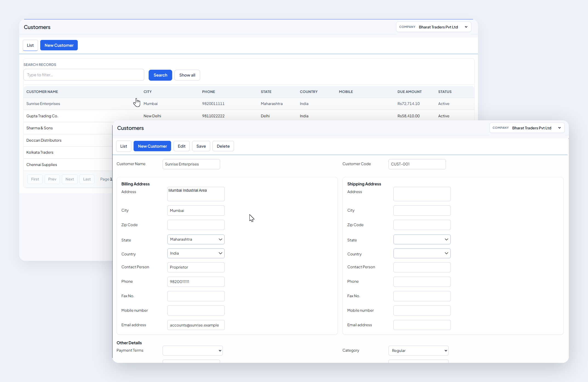The width and height of the screenshot is (588, 382).
Task: Open Payment Terms dropdown
Action: coord(193,351)
